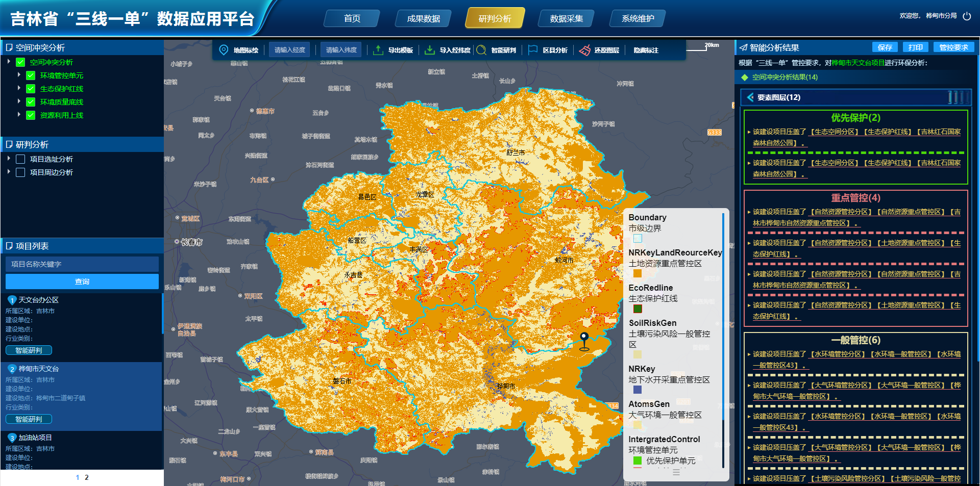Viewport: 980px width, 486px height.
Task: Expand the 资源利用上线 node arrow
Action: pos(19,115)
